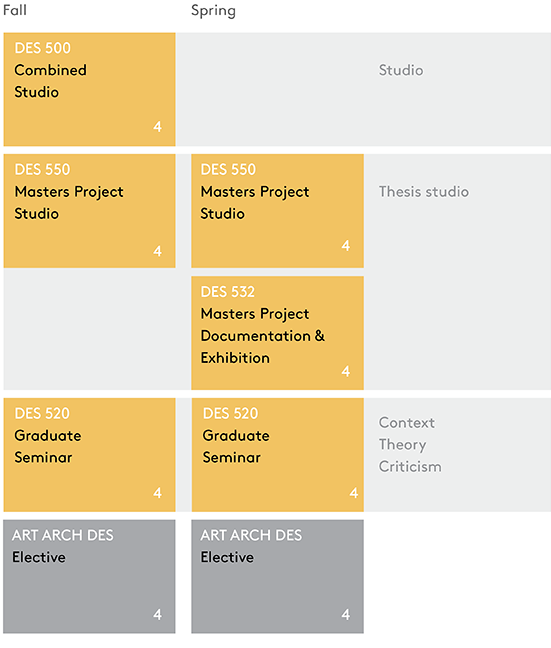The width and height of the screenshot is (551, 648).
Task: Select the Fall ART ARCH DES Elective
Action: [x=89, y=577]
